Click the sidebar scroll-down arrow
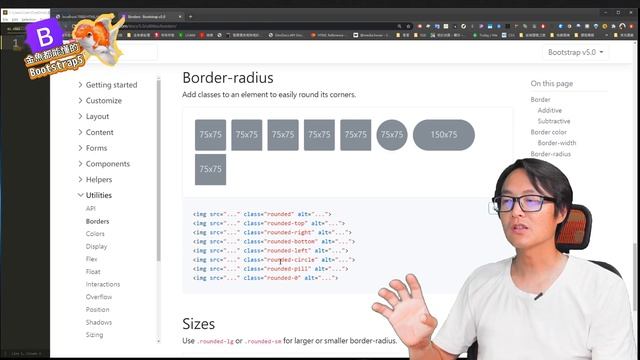This screenshot has height=360, width=640. click(x=158, y=341)
